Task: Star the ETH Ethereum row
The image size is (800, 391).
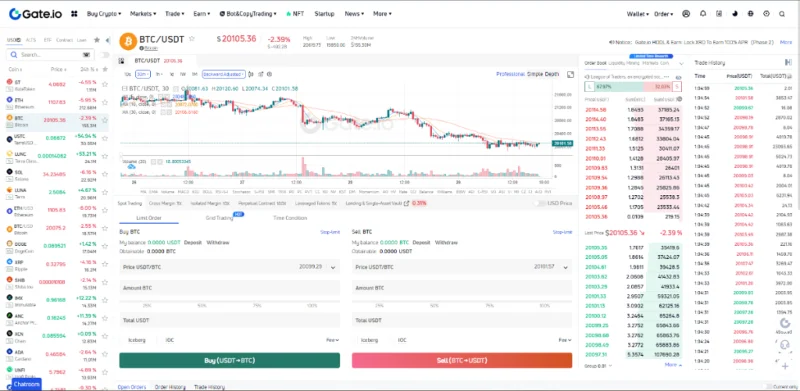Action: [x=105, y=103]
